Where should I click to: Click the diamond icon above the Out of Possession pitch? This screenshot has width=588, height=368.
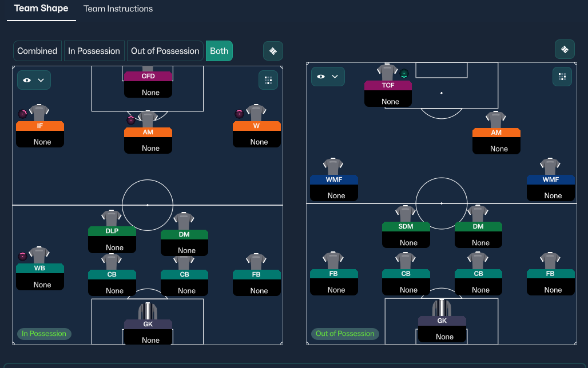[x=565, y=49]
